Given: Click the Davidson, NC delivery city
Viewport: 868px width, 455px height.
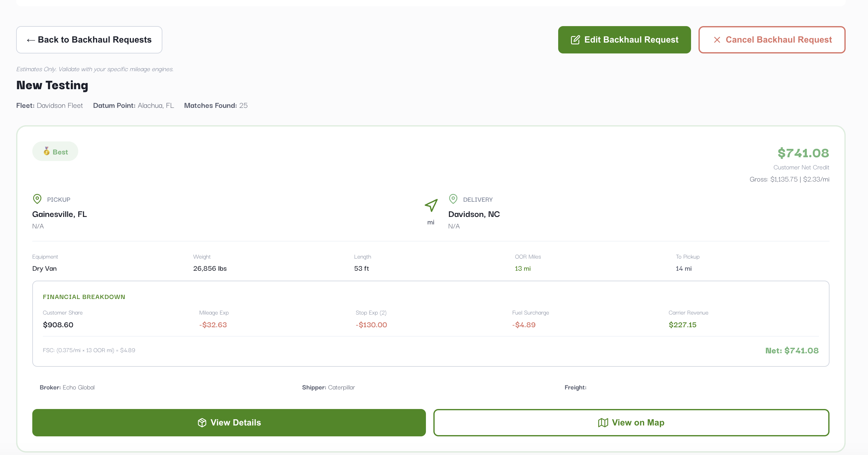Looking at the screenshot, I should 474,214.
